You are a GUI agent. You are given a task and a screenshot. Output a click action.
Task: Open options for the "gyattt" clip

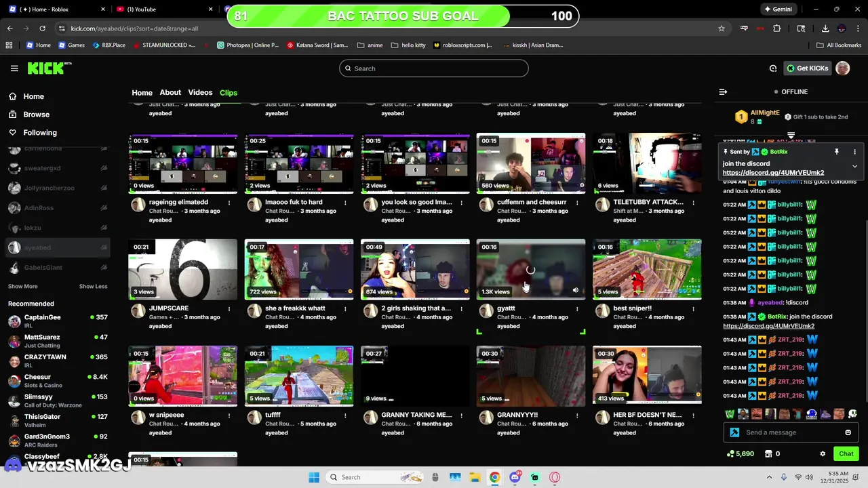[x=577, y=308]
